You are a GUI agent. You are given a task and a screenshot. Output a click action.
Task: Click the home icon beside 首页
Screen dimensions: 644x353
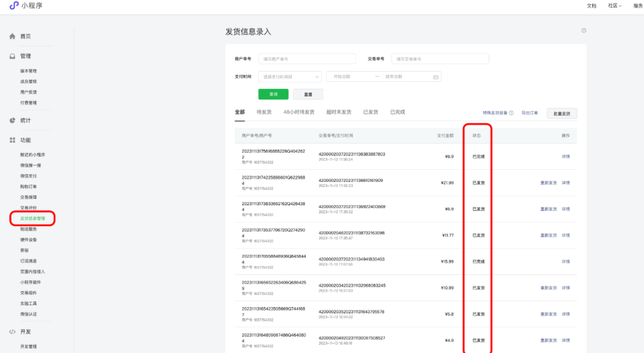[12, 36]
